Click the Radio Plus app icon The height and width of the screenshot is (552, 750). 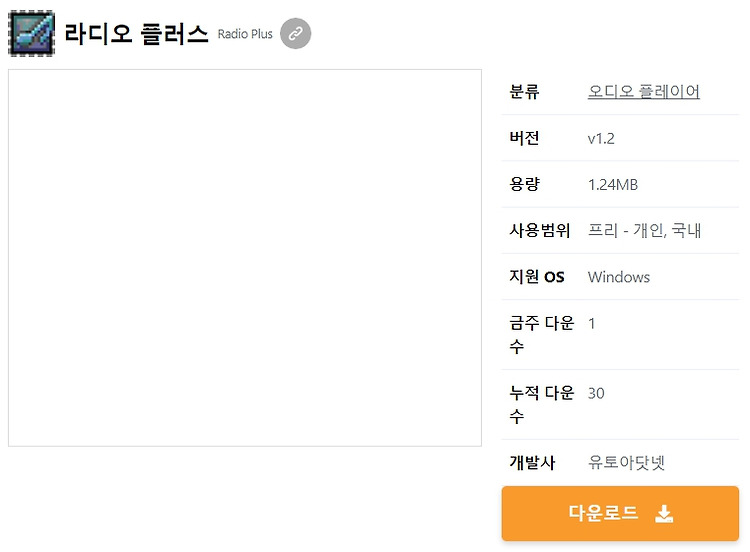(x=32, y=33)
